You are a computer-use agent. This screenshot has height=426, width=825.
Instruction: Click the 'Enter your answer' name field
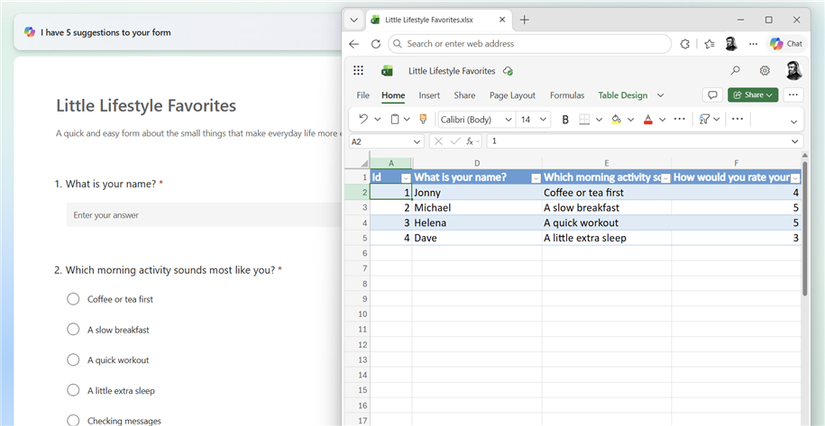pos(204,215)
